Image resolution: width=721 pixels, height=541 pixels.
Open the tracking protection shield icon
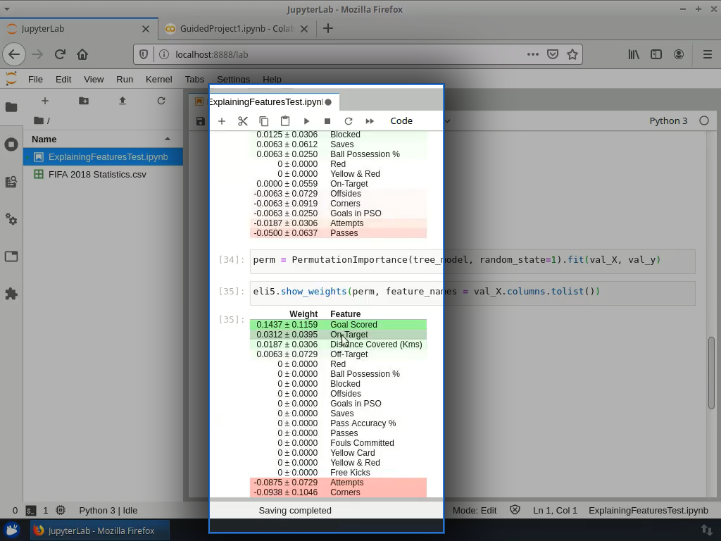pyautogui.click(x=144, y=54)
